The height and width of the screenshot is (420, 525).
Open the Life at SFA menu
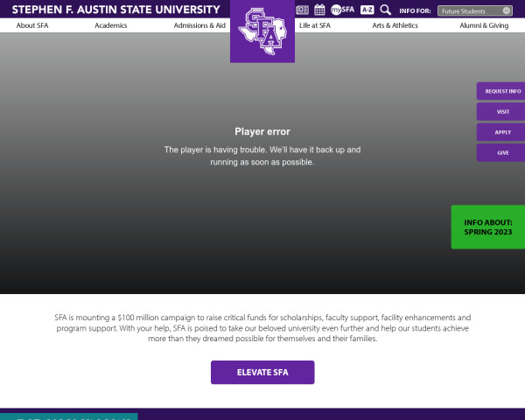(315, 25)
